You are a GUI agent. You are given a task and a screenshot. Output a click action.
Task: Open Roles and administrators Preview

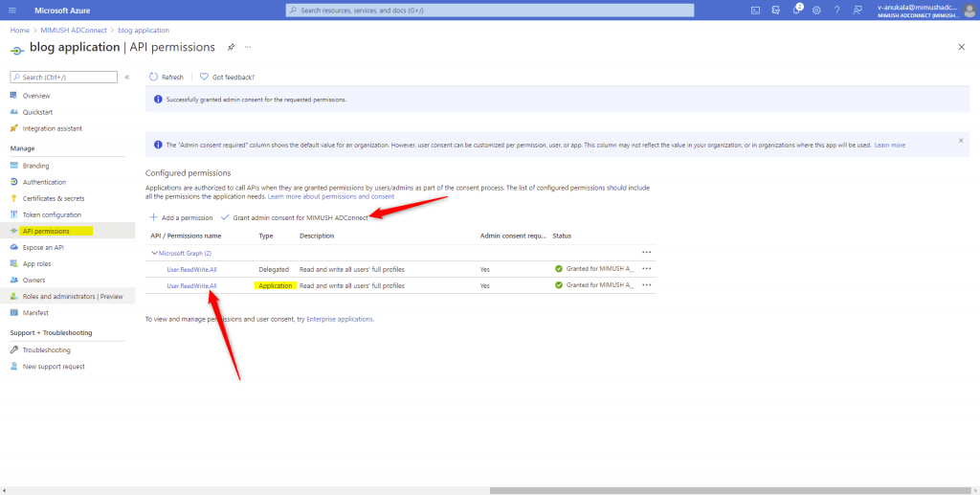pos(73,296)
